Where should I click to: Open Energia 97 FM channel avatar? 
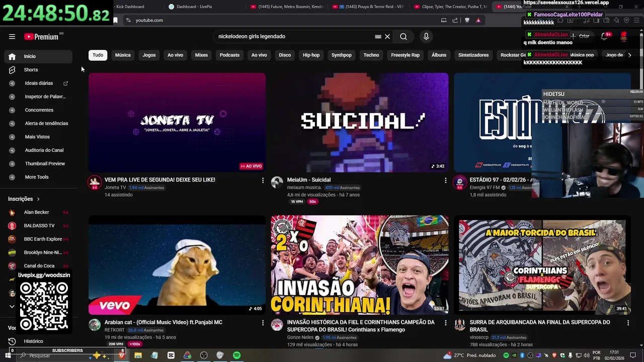pos(460,183)
